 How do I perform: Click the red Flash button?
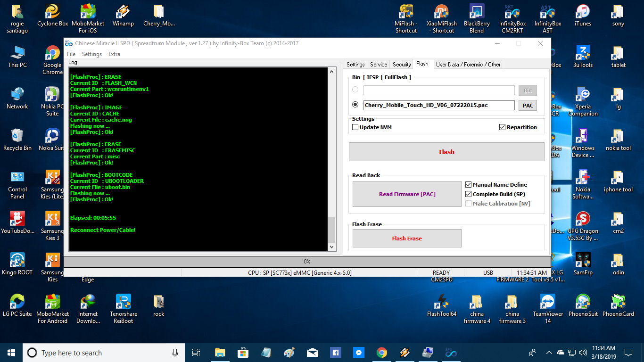coord(446,152)
